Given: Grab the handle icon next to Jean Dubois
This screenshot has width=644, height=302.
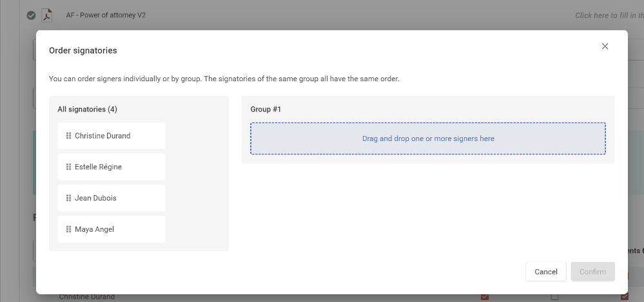Looking at the screenshot, I should pyautogui.click(x=68, y=198).
